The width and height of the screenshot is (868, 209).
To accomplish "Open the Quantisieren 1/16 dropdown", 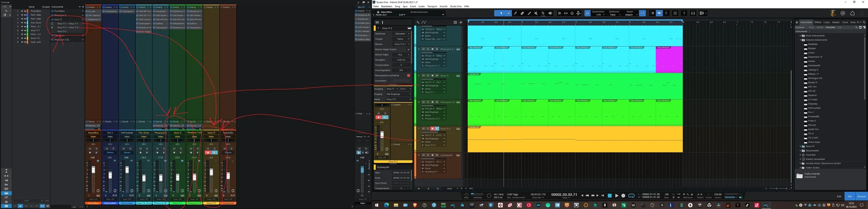I will coord(598,15).
